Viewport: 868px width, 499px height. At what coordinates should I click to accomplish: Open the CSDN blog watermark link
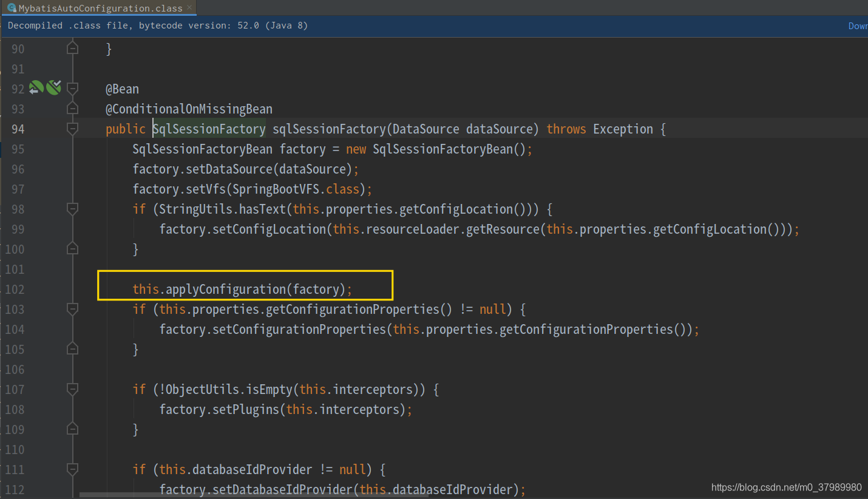point(786,487)
